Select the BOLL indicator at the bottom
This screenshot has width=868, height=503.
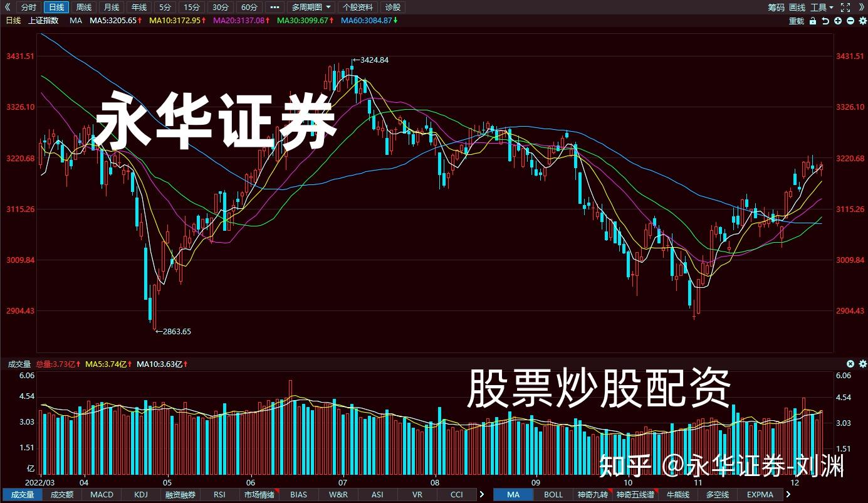click(552, 495)
